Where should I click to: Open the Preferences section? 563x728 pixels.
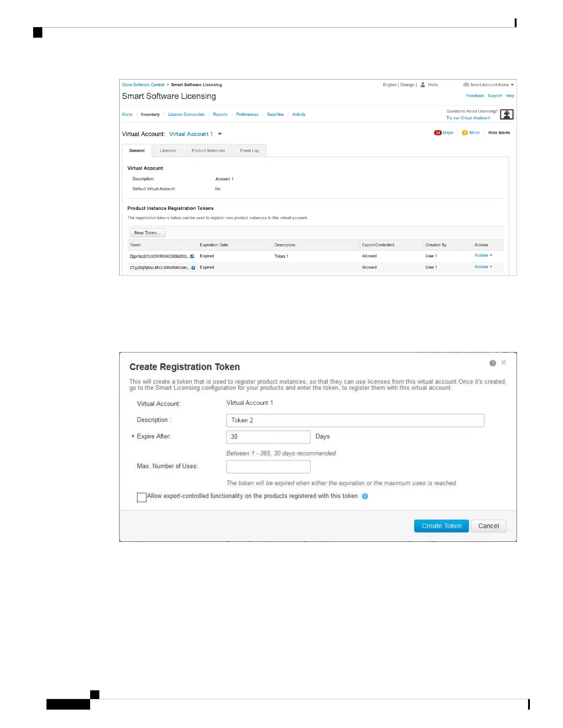click(247, 114)
